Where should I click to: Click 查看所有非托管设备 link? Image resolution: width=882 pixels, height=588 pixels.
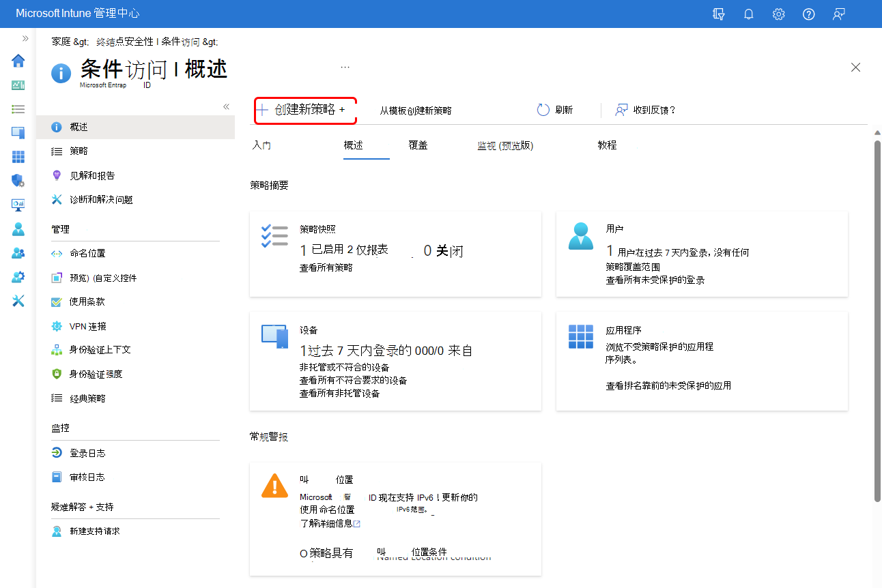pos(340,393)
